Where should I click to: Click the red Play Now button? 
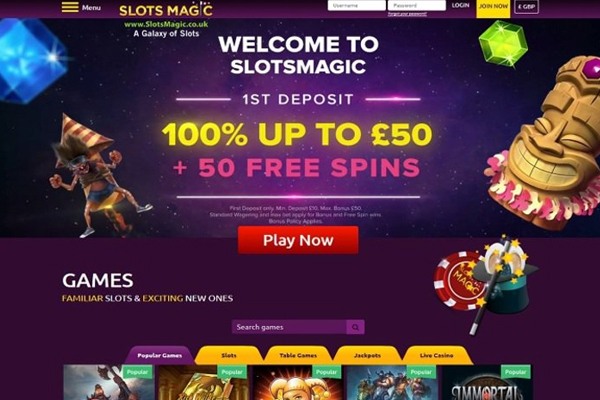click(298, 240)
